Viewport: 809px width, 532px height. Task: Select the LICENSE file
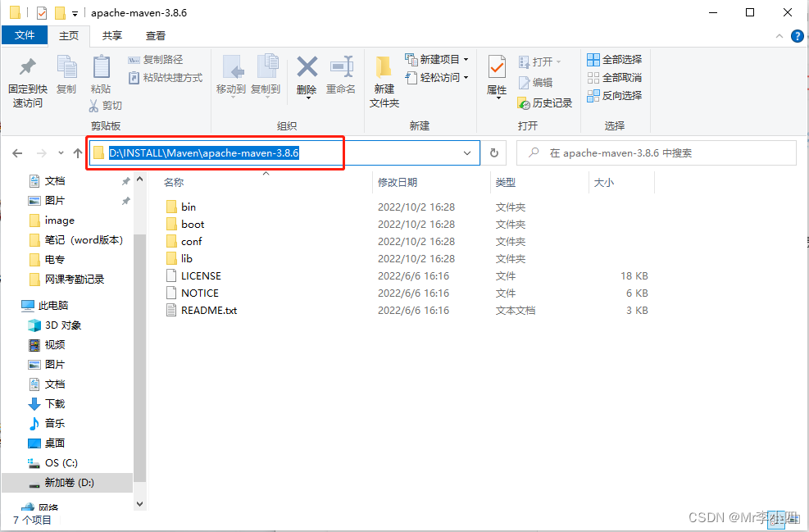(x=193, y=276)
